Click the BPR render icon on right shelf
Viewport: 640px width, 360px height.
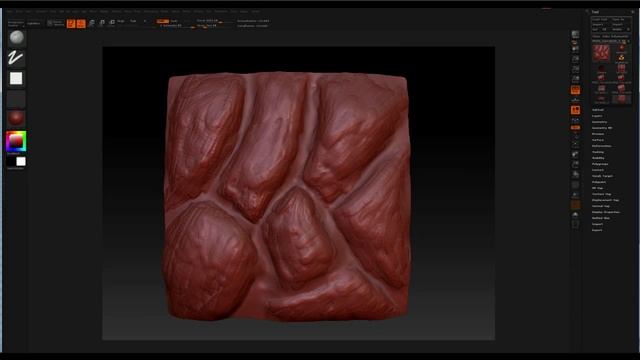(575, 34)
